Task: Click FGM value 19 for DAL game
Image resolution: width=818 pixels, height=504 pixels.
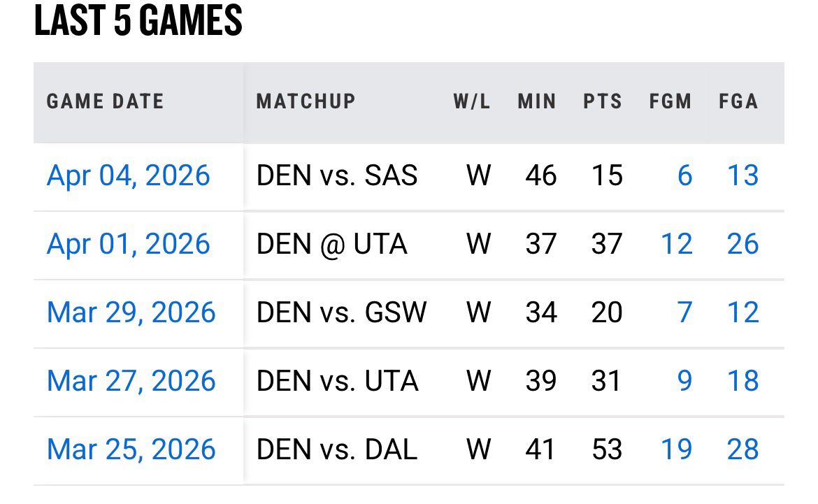Action: [676, 449]
